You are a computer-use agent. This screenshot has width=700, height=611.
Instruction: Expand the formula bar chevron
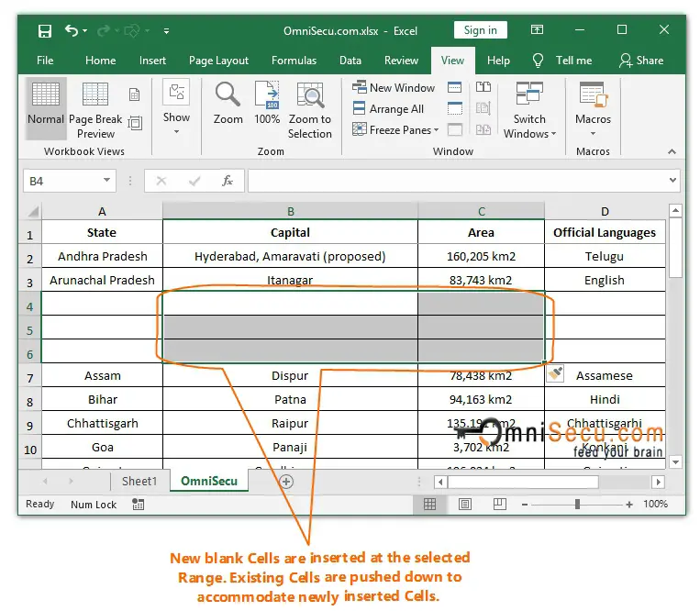pos(672,181)
